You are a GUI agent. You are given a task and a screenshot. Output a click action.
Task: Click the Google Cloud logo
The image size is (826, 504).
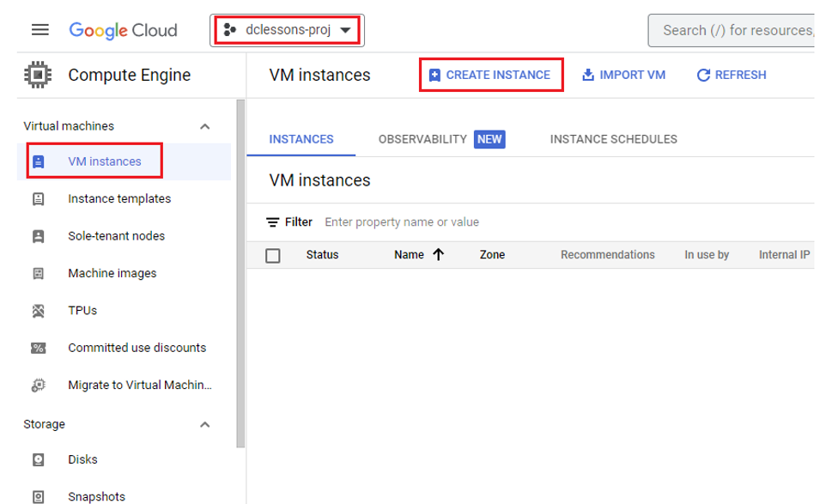point(124,30)
